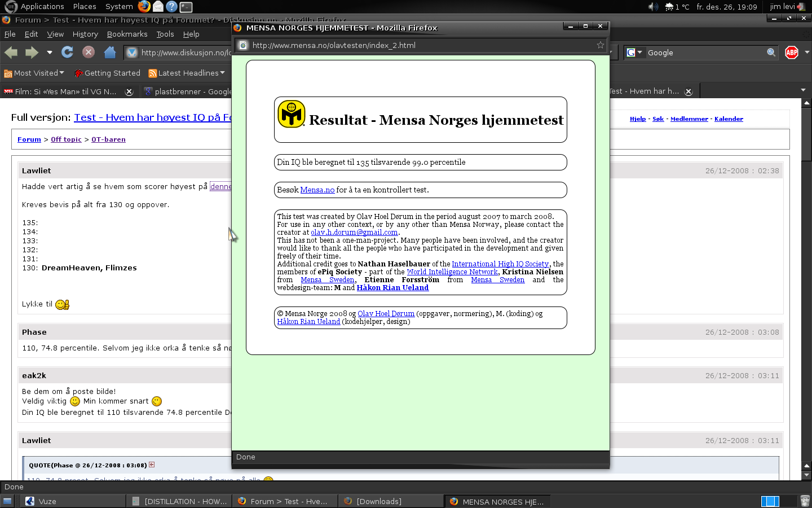Open the weather applet showing 1 °C

pos(677,7)
